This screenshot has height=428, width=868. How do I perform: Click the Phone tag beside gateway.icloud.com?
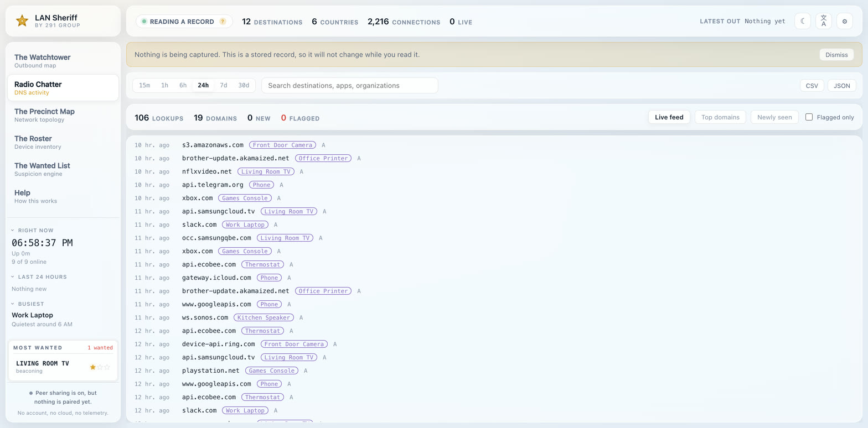269,278
